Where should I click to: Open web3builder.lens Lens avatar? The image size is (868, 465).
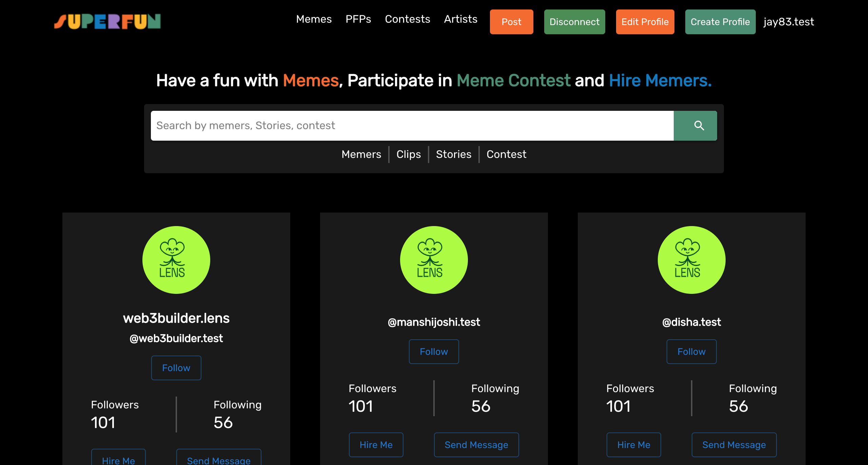pos(176,260)
